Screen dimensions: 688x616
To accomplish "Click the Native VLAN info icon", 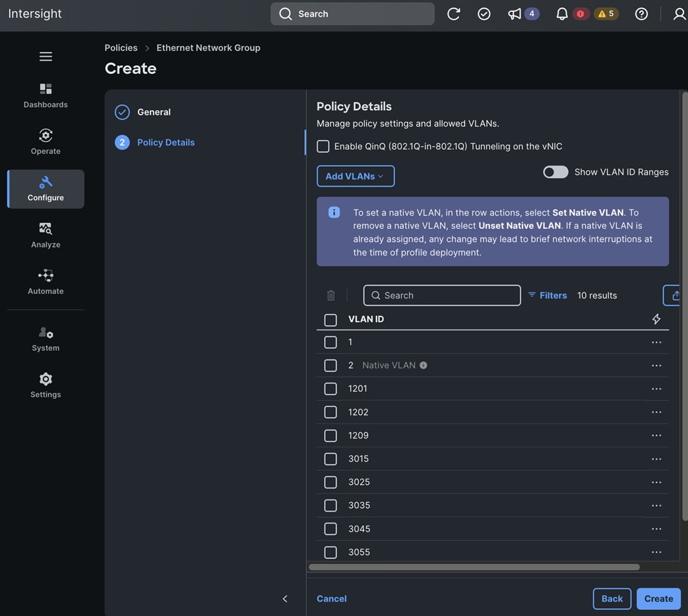I will click(x=423, y=365).
